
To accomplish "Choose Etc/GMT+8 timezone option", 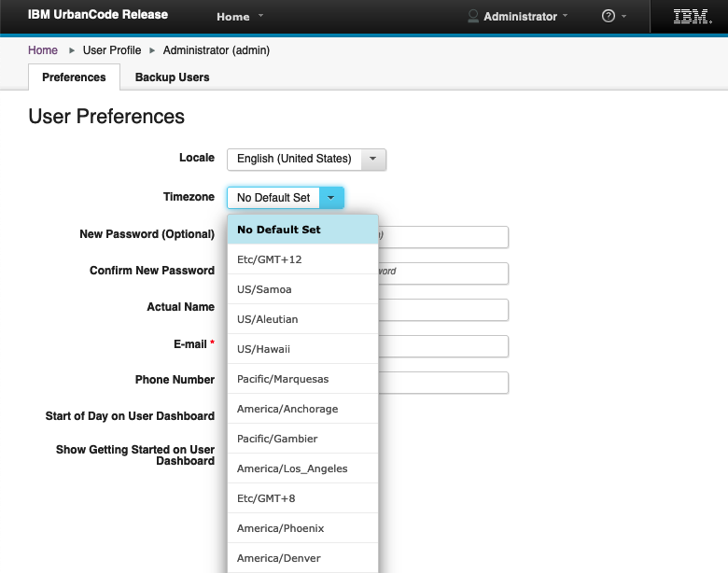I will 302,498.
